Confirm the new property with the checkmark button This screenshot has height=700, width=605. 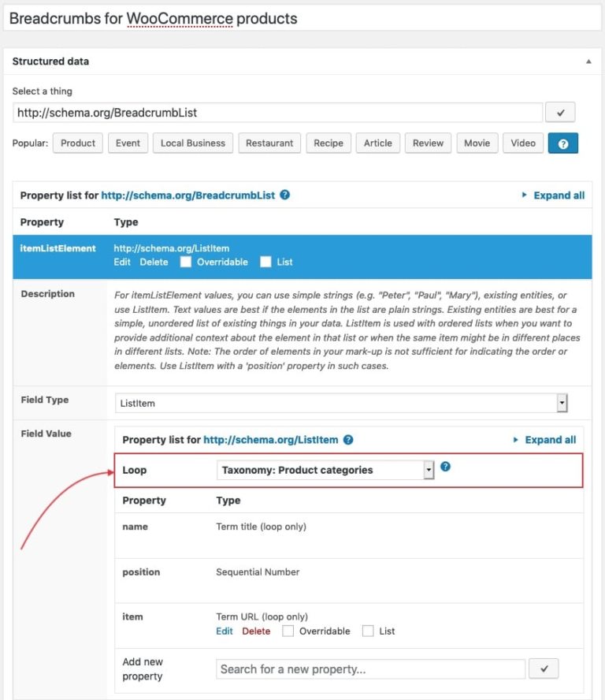coord(544,668)
